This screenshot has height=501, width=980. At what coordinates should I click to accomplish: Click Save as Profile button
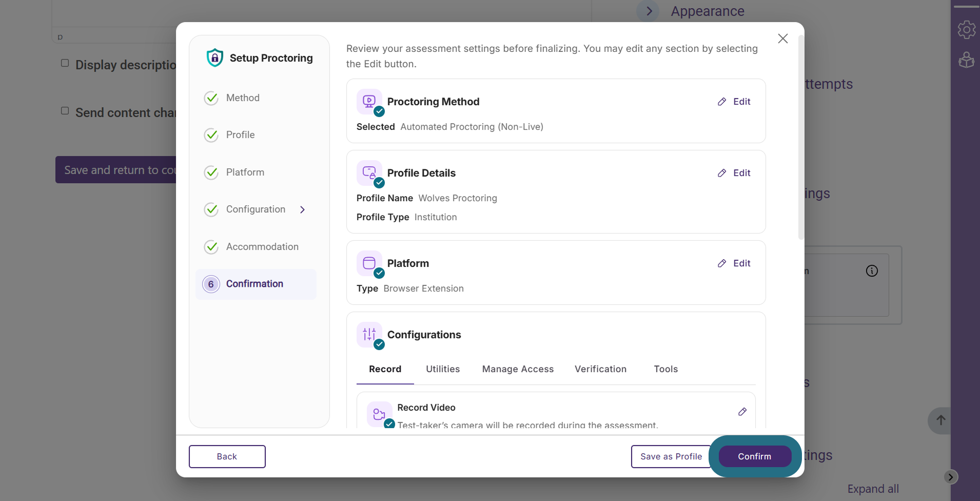tap(671, 456)
